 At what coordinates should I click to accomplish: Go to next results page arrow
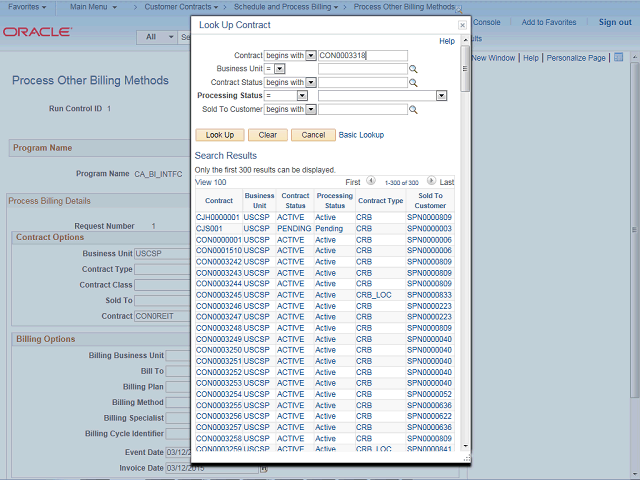pos(431,182)
